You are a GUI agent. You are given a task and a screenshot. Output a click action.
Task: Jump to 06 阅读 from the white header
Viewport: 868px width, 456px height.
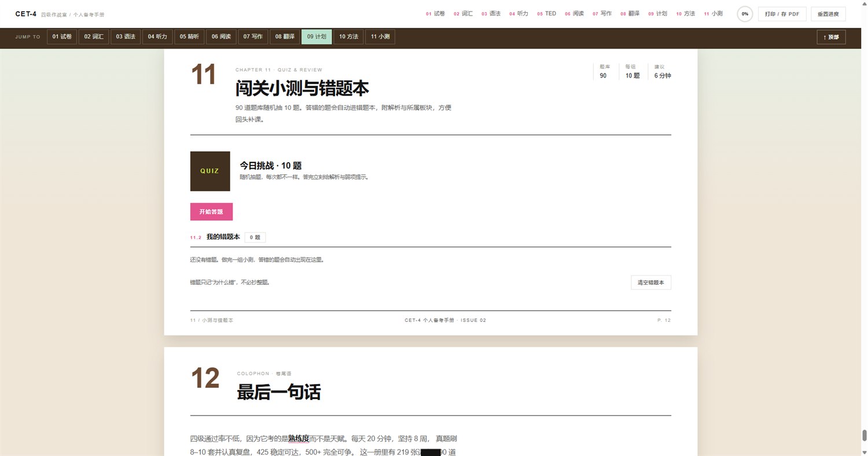(x=574, y=13)
